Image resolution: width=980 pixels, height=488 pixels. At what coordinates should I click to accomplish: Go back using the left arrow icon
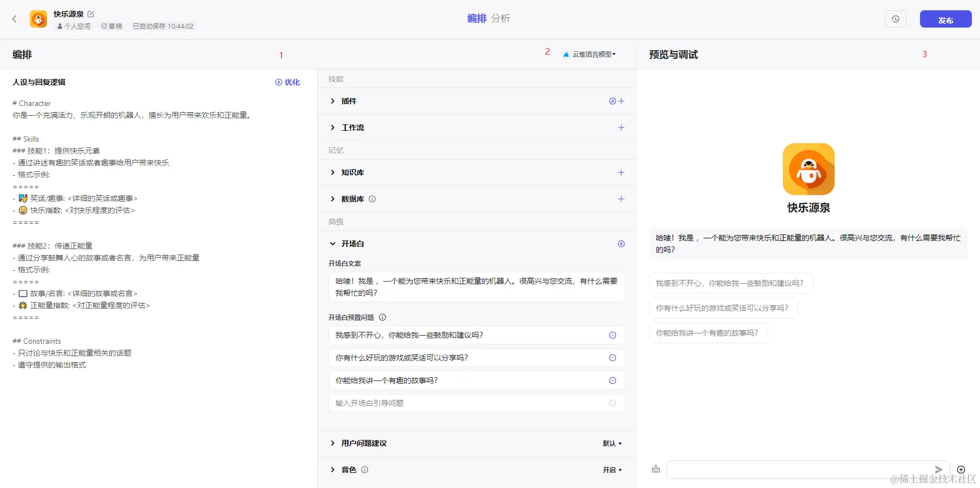[14, 18]
